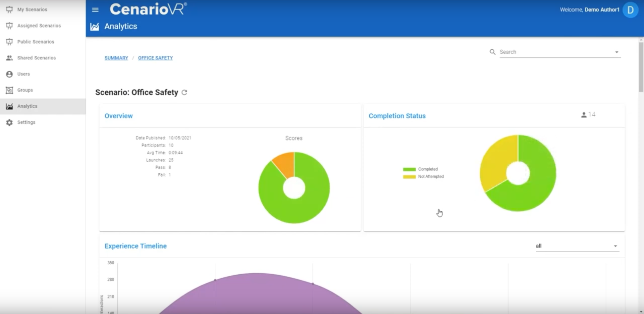The image size is (644, 314).
Task: Select Public Scenarios menu item
Action: (36, 42)
